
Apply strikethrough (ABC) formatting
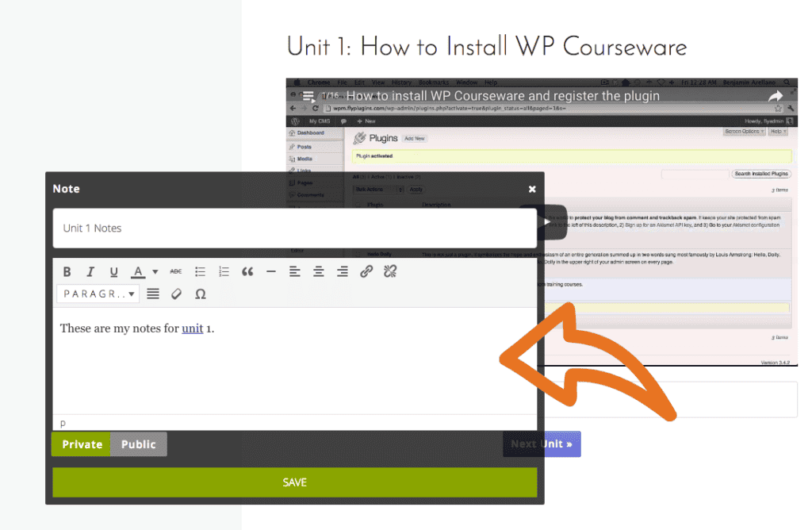[176, 271]
